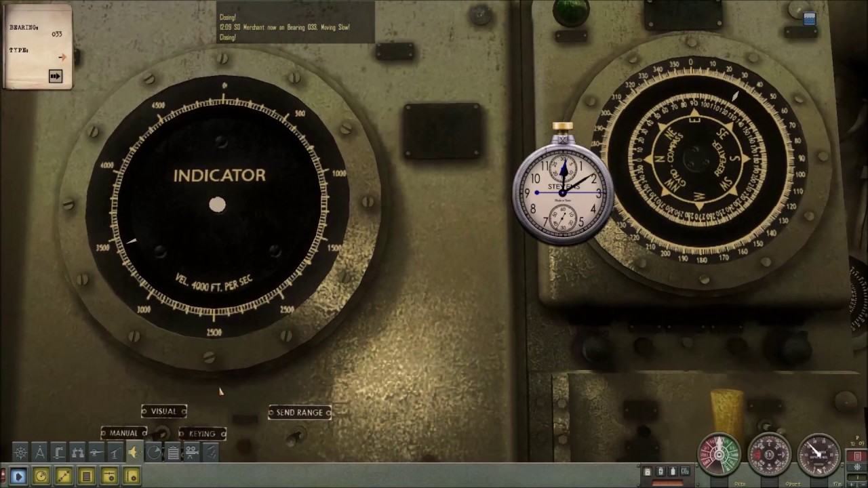Click the arrow button on the bearing notepad
The image size is (868, 488).
click(56, 77)
